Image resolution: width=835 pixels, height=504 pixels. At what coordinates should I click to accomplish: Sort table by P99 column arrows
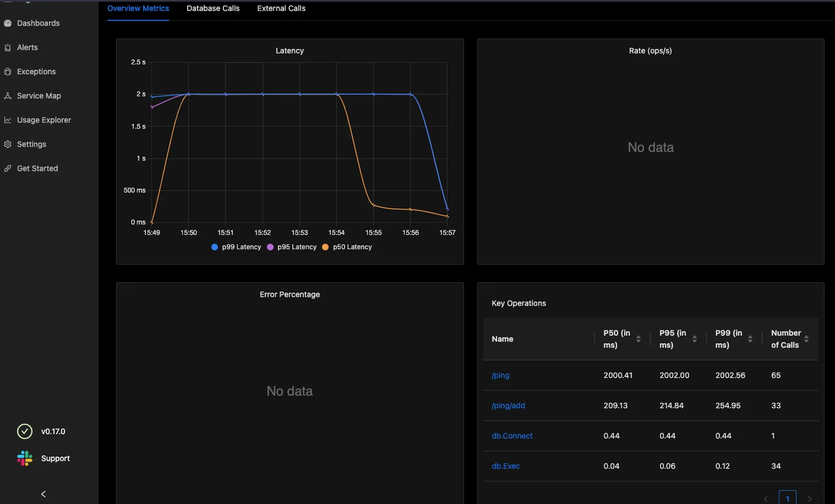coord(750,339)
